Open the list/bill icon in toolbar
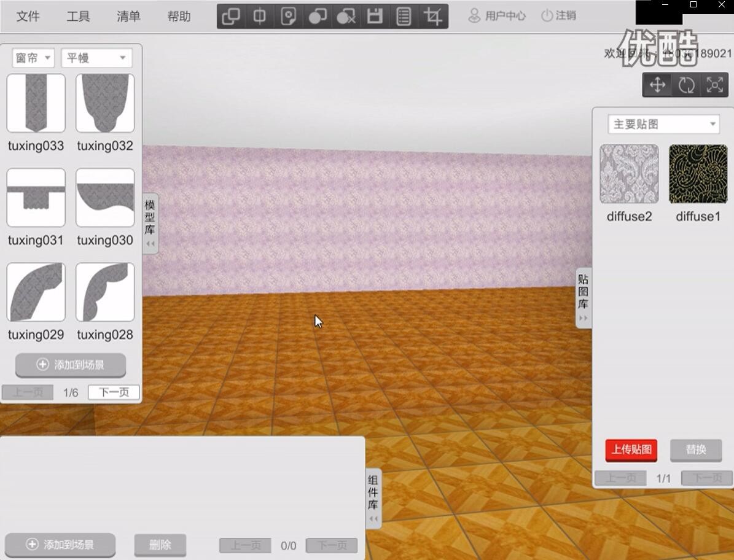This screenshot has width=734, height=560. point(404,17)
